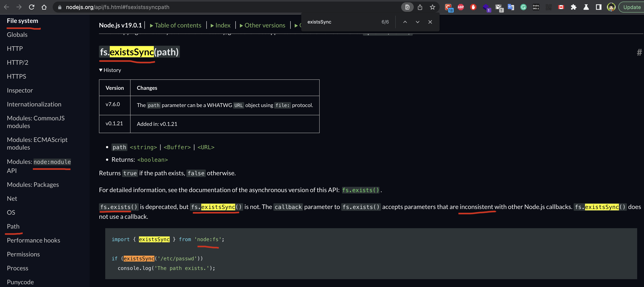This screenshot has height=287, width=644.
Task: Collapse the History disclosure triangle
Action: pyautogui.click(x=101, y=70)
